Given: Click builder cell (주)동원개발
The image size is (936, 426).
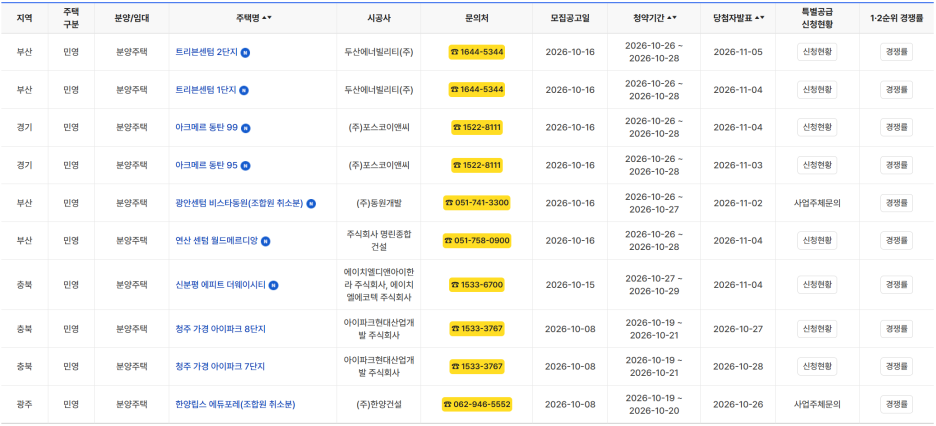Looking at the screenshot, I should pos(378,203).
